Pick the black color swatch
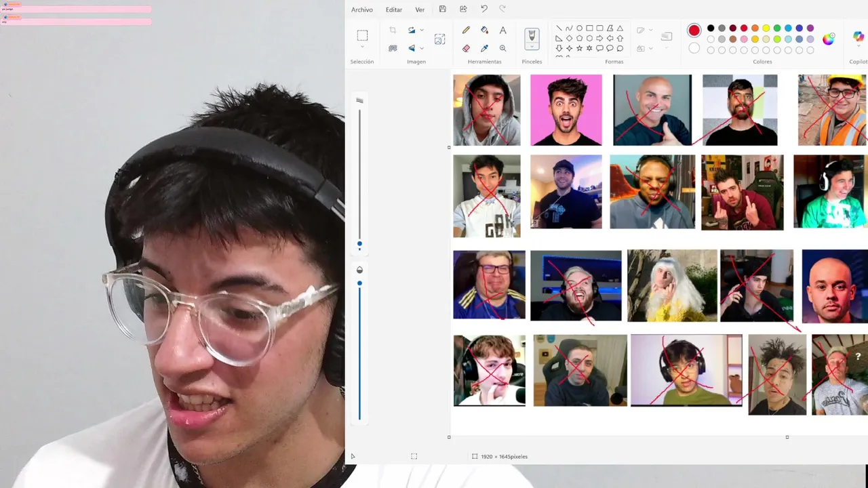Image resolution: width=868 pixels, height=488 pixels. click(711, 28)
